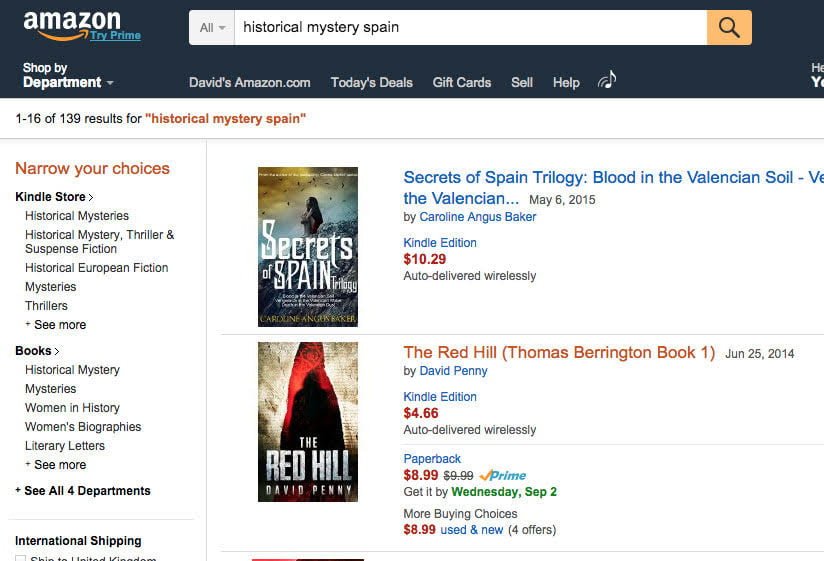Toggle the Ship to United Kingdom checkbox
Image resolution: width=824 pixels, height=561 pixels.
(x=20, y=558)
